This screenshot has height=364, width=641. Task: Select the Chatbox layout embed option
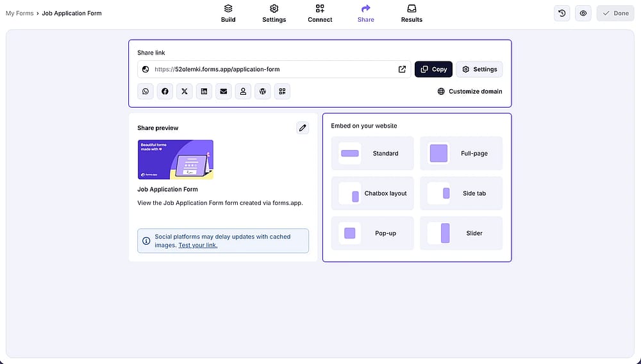[x=372, y=194]
